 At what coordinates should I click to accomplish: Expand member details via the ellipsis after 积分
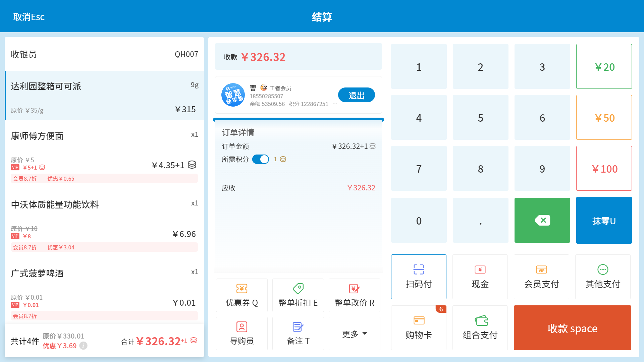(335, 104)
